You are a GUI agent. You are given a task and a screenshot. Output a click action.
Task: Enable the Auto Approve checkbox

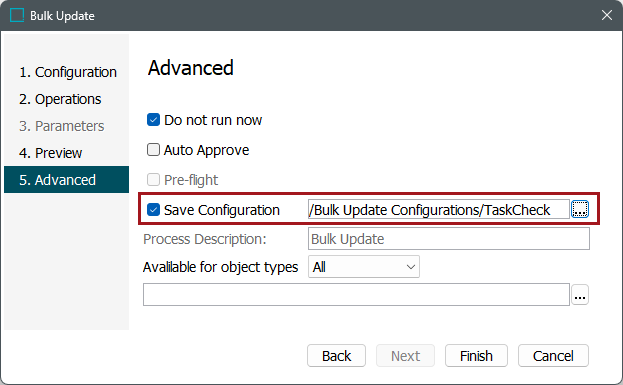153,150
